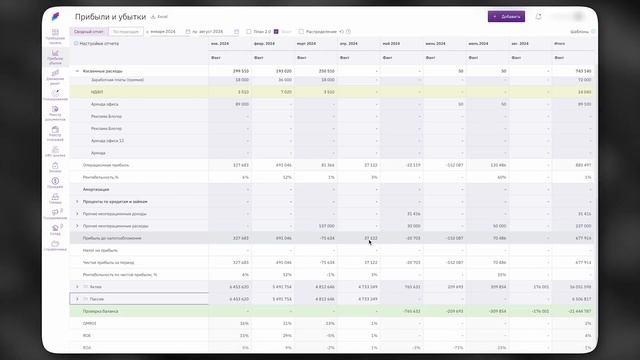The height and width of the screenshot is (360, 640).
Task: Select the Аренда офиса row
Action: (331, 104)
